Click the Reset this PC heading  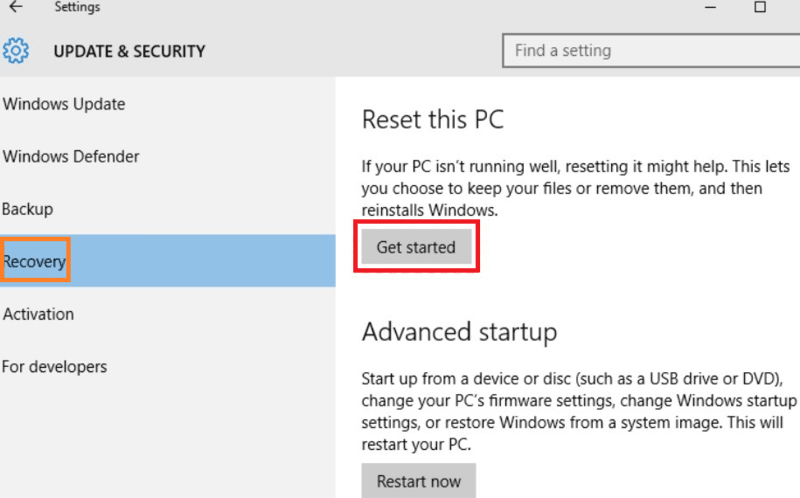432,121
